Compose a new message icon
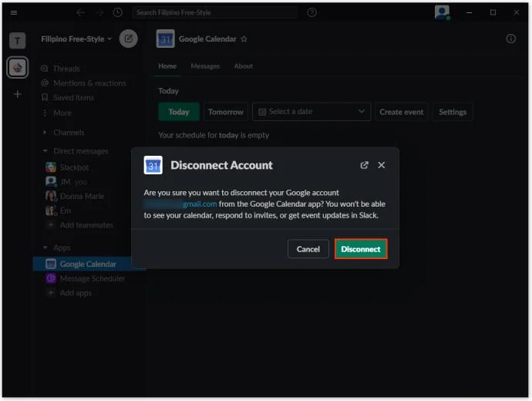 [129, 39]
